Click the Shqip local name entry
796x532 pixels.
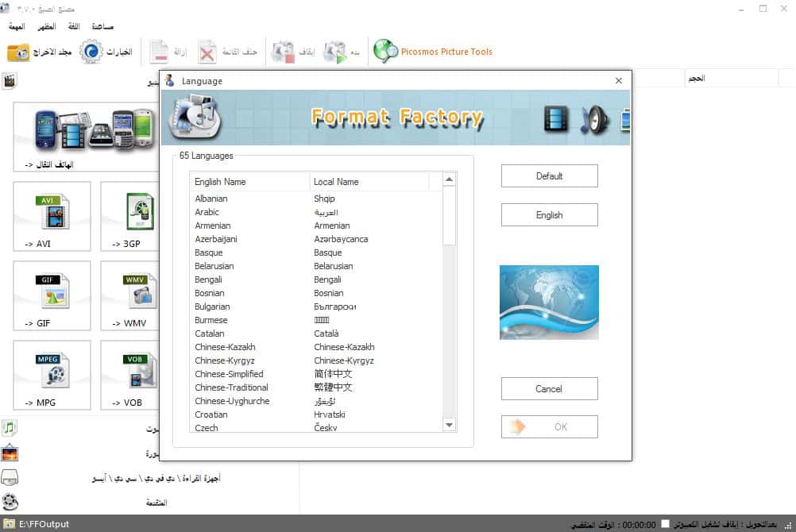[324, 199]
